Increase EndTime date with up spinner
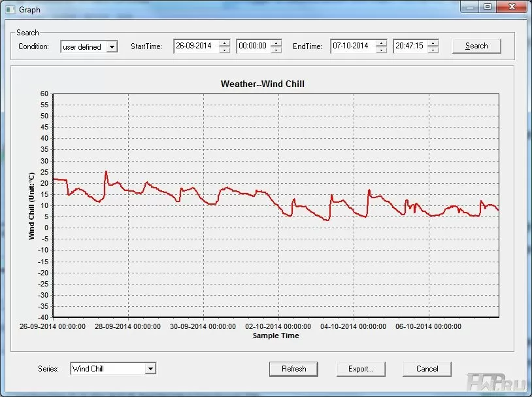The width and height of the screenshot is (532, 397). [382, 43]
